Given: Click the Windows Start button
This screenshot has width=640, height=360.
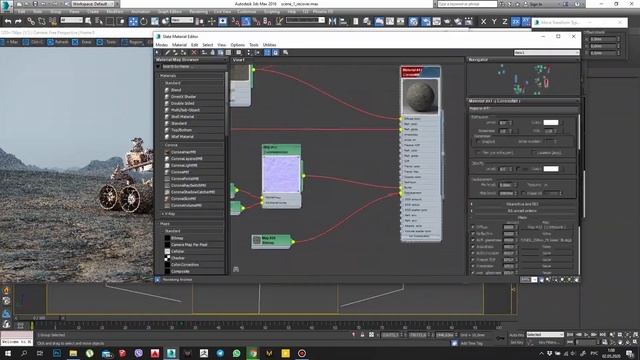Looking at the screenshot, I should point(7,353).
